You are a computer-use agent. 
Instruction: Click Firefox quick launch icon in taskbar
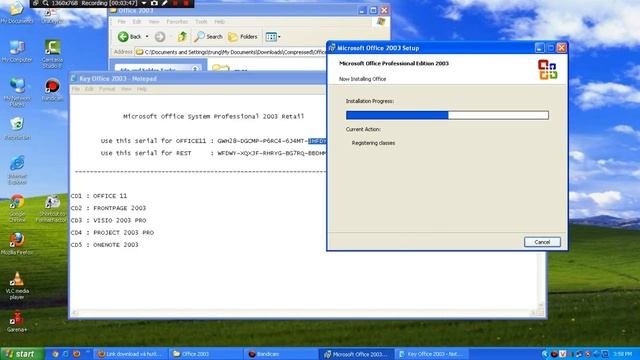pyautogui.click(x=76, y=354)
